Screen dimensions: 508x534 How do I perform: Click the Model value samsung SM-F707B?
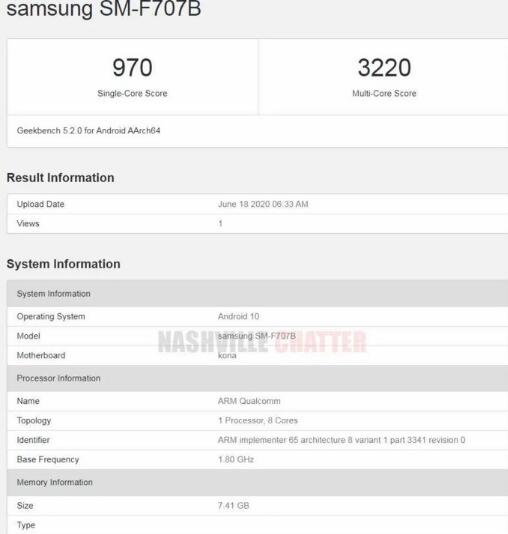[257, 336]
